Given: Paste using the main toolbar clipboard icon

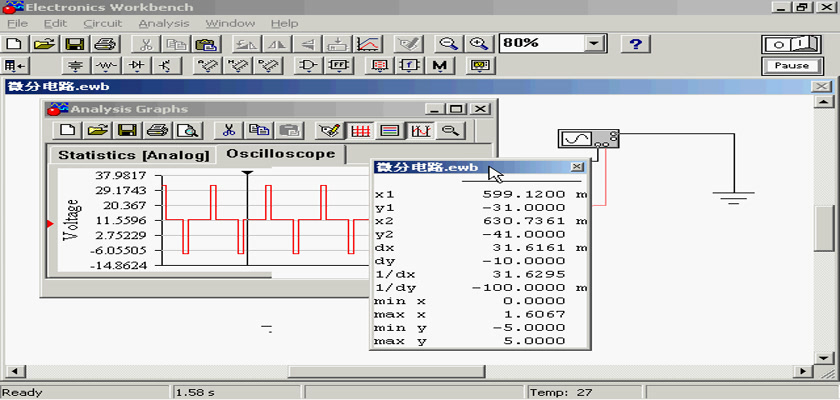Looking at the screenshot, I should [x=205, y=43].
